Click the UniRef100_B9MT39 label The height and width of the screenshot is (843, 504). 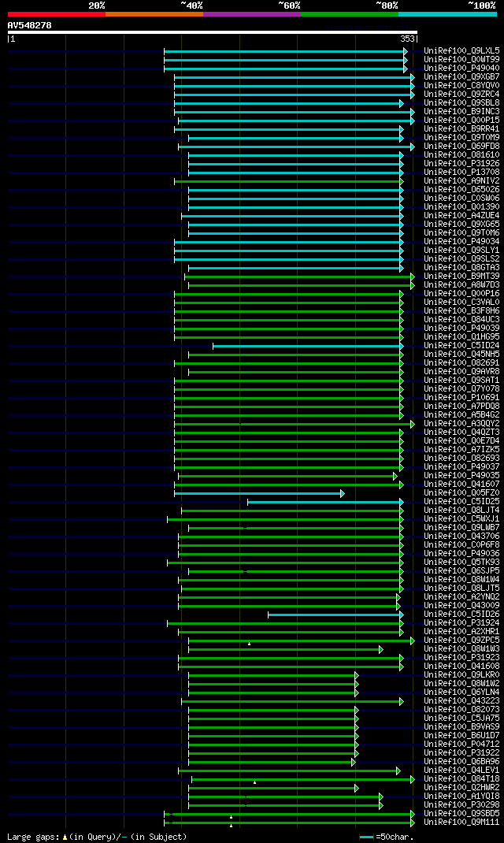click(x=461, y=276)
